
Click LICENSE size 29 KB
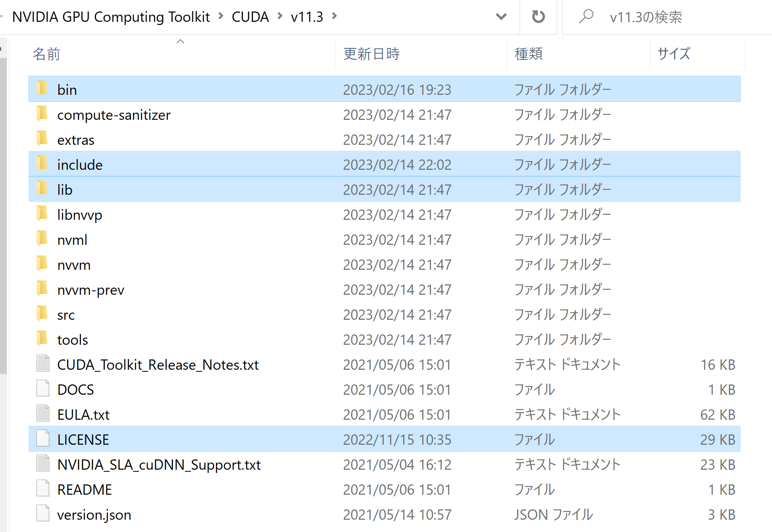[718, 440]
